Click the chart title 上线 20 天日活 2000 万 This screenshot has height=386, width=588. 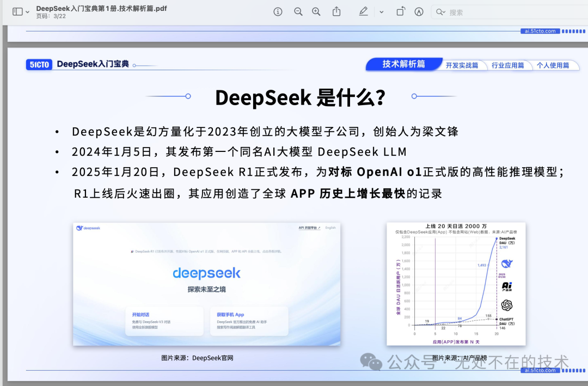456,226
